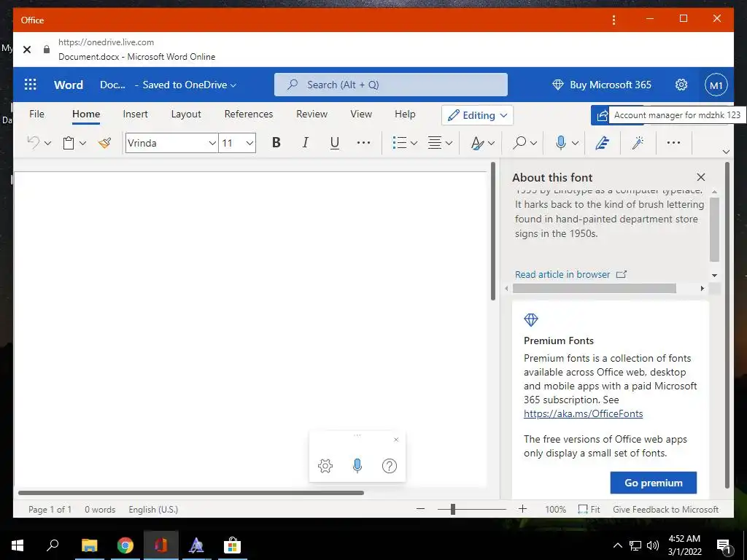Click the Fit page icon in status bar
Screen dimensions: 747x560
tap(583, 510)
